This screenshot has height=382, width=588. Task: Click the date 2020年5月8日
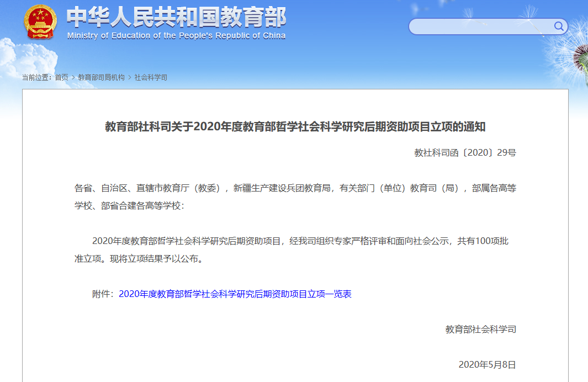[x=487, y=365]
